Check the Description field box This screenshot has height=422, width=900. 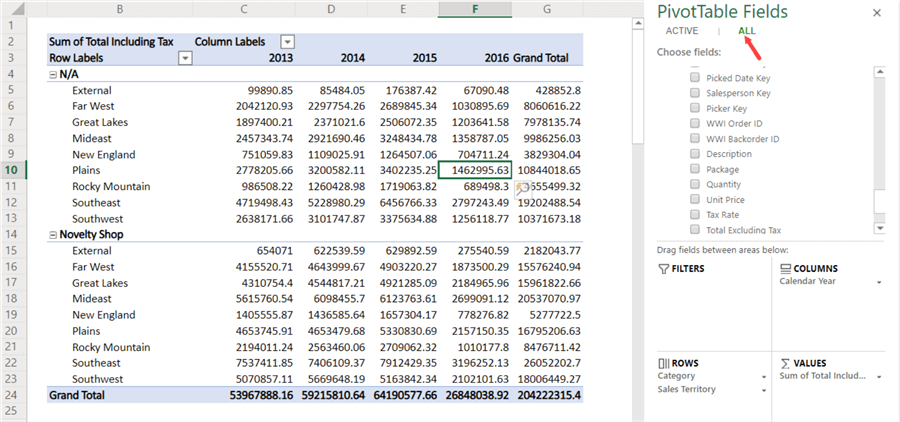tap(695, 154)
